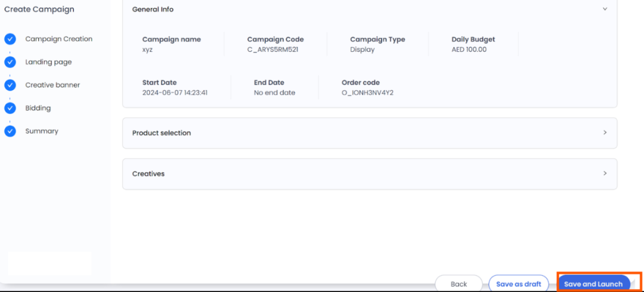
Task: Click the Save and Launch button
Action: tap(593, 284)
